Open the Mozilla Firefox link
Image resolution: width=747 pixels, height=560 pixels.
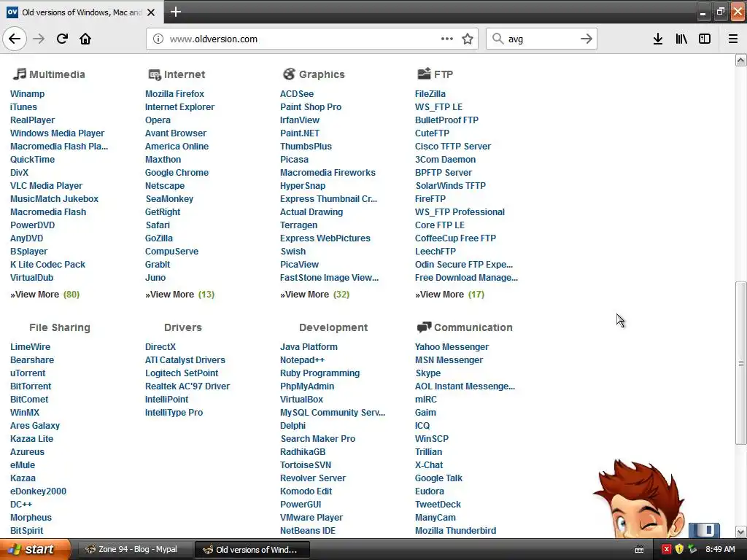coord(174,94)
